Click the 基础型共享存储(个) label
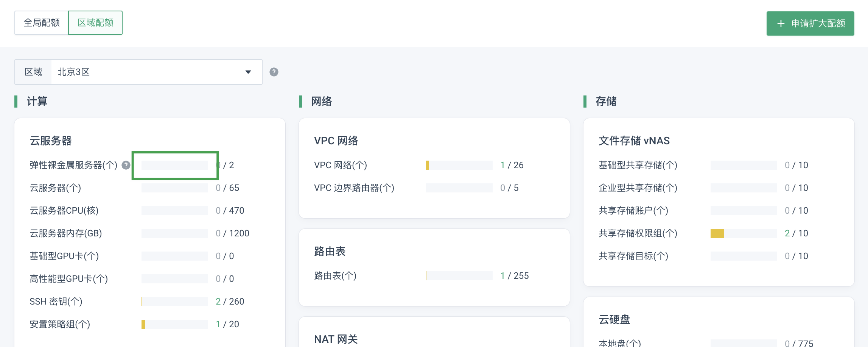This screenshot has height=347, width=868. [638, 165]
